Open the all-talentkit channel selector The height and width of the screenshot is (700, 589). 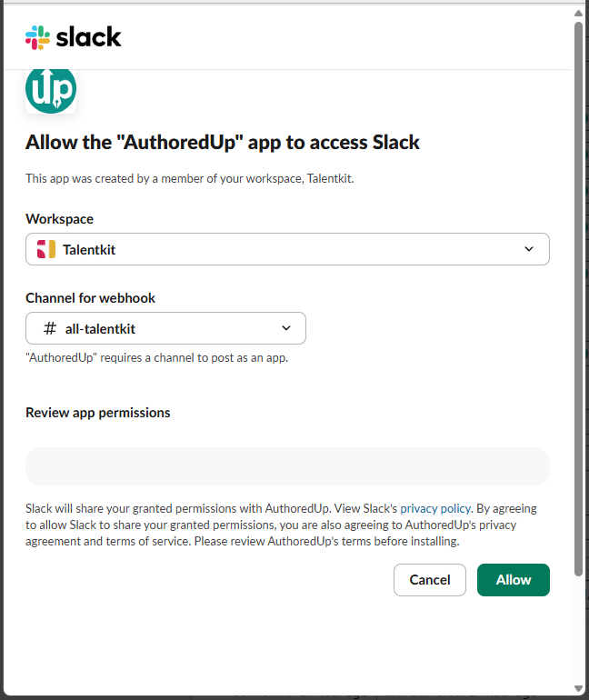pos(165,328)
